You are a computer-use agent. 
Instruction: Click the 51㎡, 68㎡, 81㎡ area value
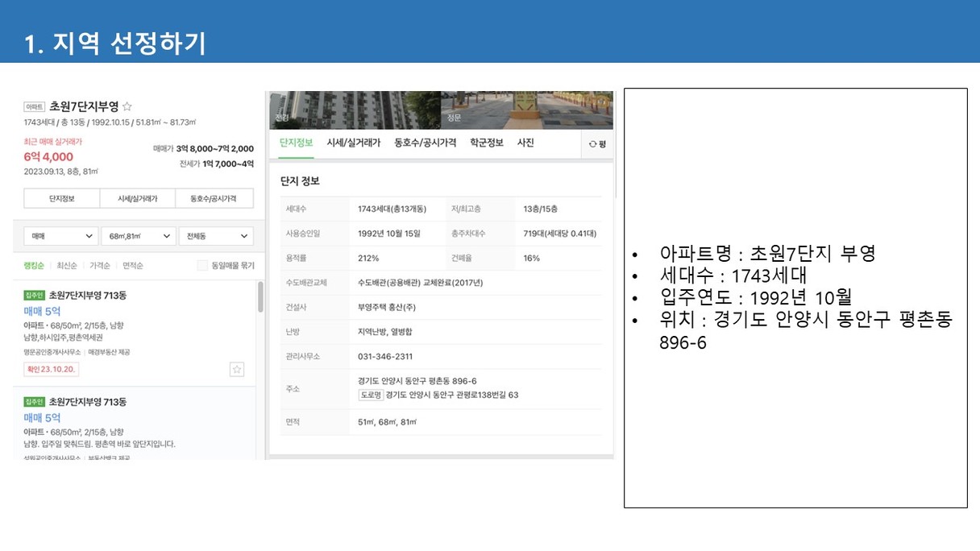[x=387, y=422]
